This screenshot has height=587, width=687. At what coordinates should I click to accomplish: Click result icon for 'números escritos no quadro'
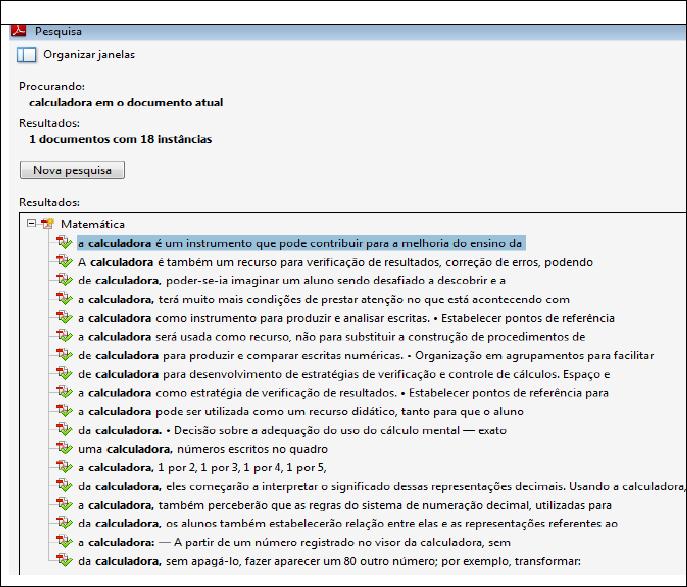pos(64,448)
